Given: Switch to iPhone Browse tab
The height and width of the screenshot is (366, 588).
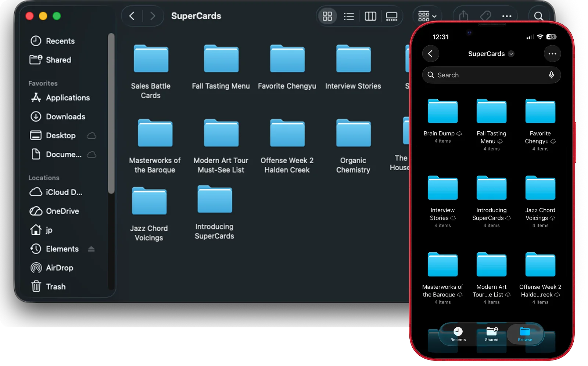Looking at the screenshot, I should pos(525,334).
